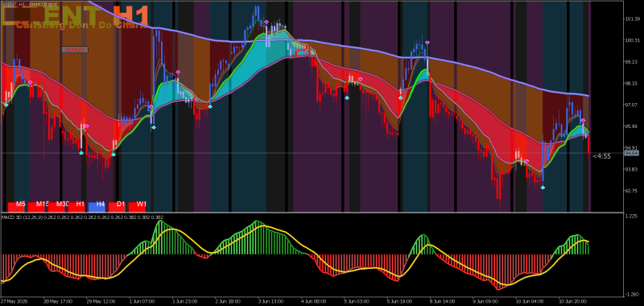Select the H1 timeframe button
The width and height of the screenshot is (644, 306).
(x=76, y=206)
